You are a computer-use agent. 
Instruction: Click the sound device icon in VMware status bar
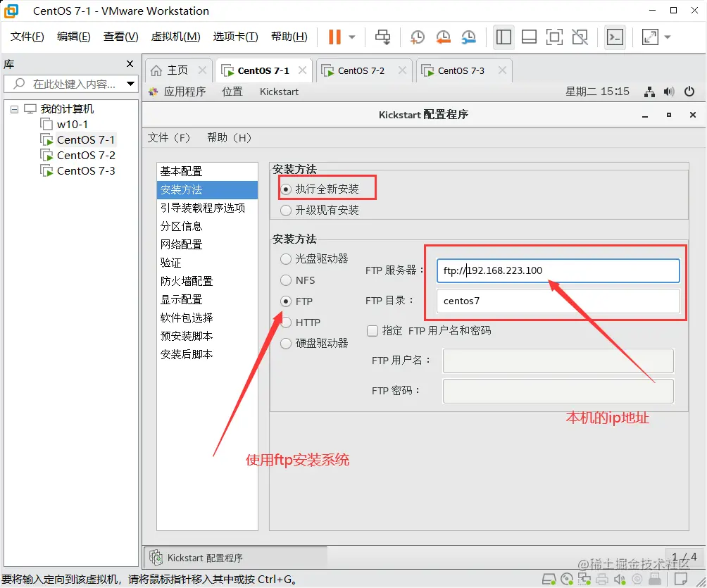620,579
